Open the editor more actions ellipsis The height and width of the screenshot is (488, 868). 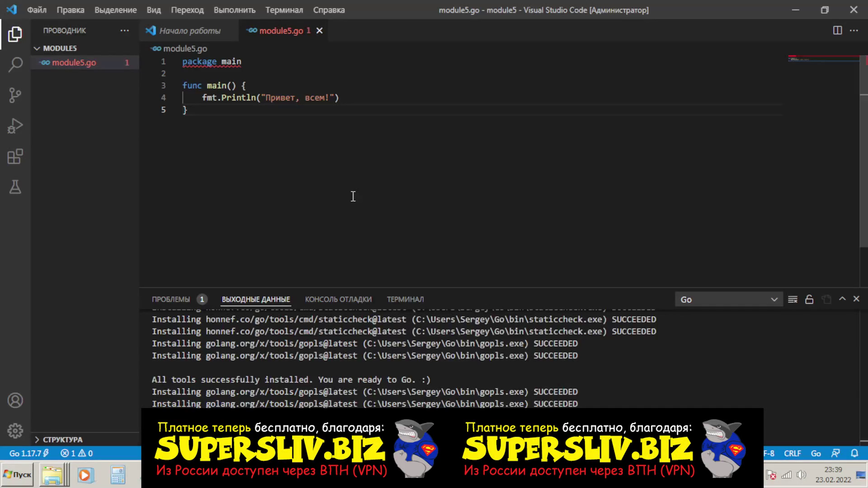click(854, 30)
